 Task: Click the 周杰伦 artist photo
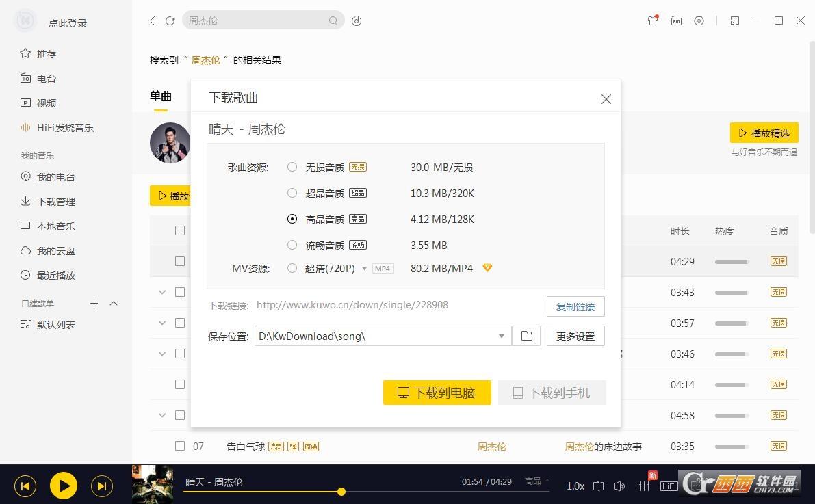coord(170,142)
